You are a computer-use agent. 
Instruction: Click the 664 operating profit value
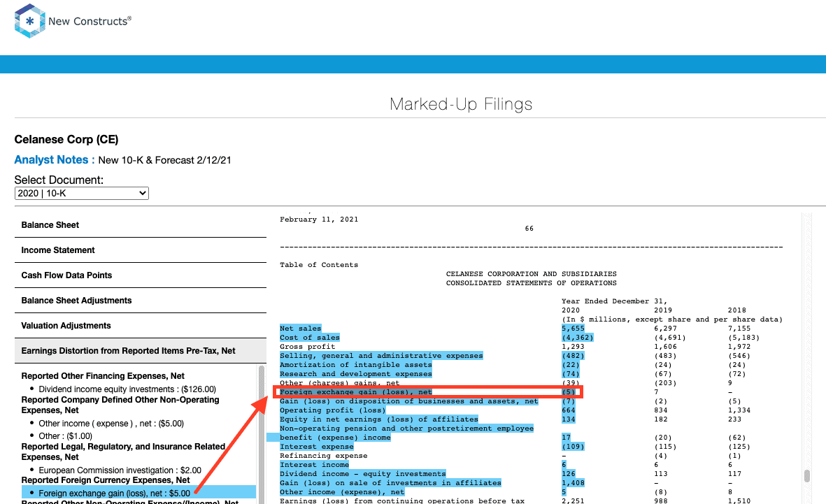[569, 410]
